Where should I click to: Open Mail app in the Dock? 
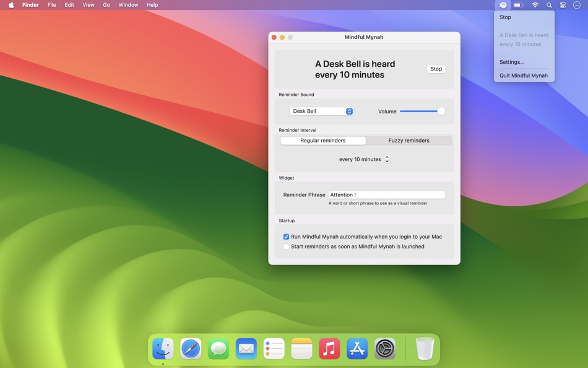coord(246,348)
